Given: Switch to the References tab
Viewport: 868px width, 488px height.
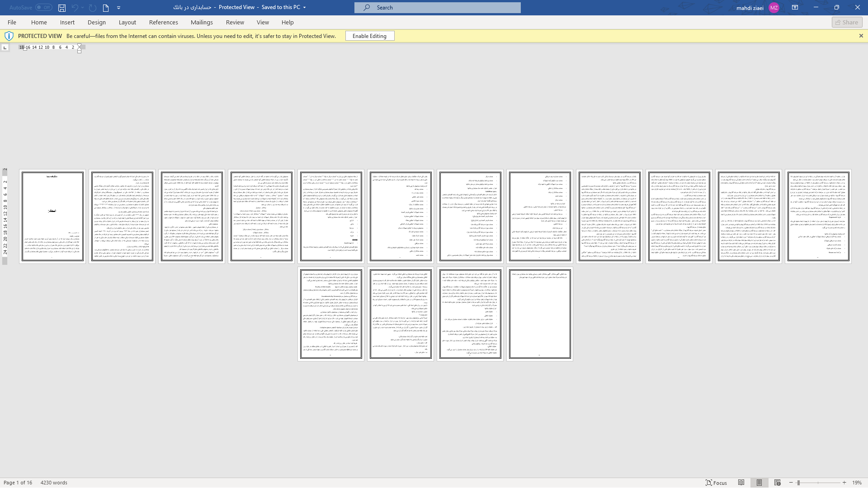Looking at the screenshot, I should click(164, 22).
